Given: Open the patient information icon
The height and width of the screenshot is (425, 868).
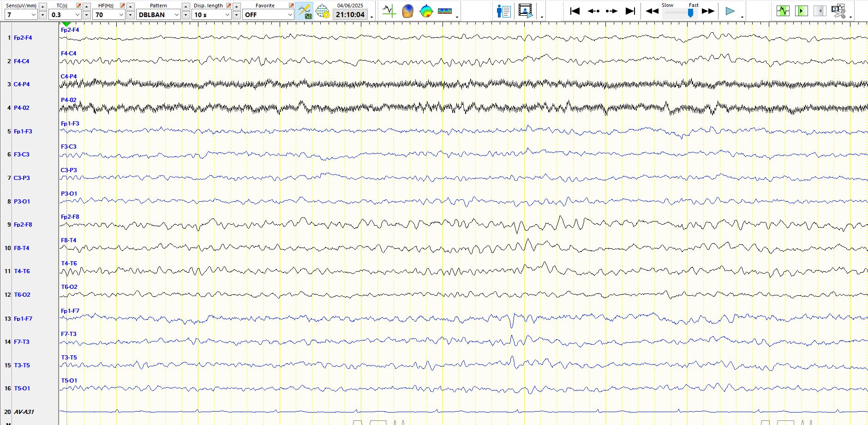Looking at the screenshot, I should click(x=503, y=11).
